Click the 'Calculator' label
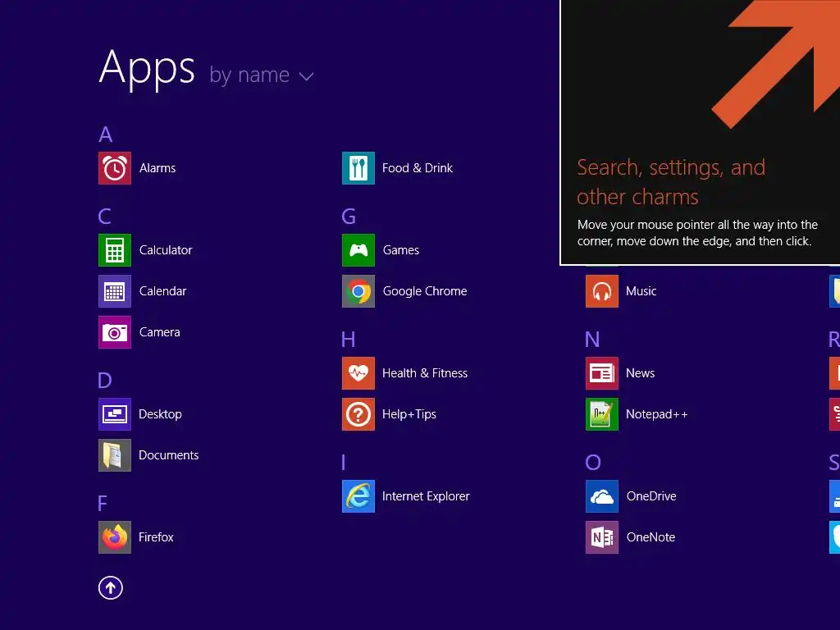The image size is (840, 630). pyautogui.click(x=166, y=250)
